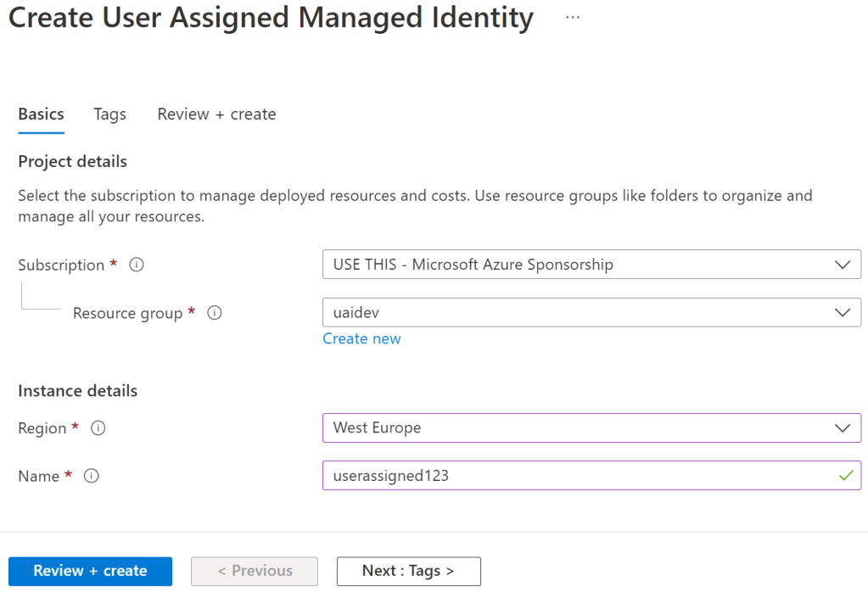Screen dimensions: 868x592
Task: Click the Create new resource group link
Action: tap(361, 338)
